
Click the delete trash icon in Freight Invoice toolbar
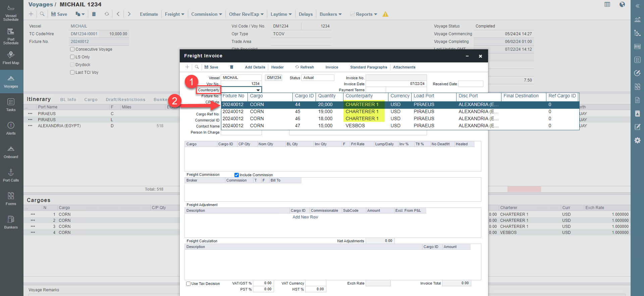[x=231, y=67]
